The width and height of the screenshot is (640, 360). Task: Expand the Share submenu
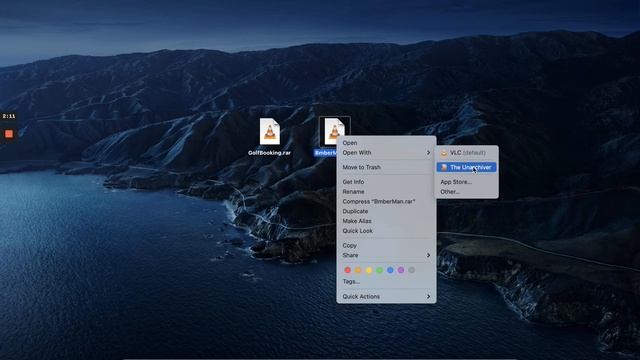[x=386, y=256]
